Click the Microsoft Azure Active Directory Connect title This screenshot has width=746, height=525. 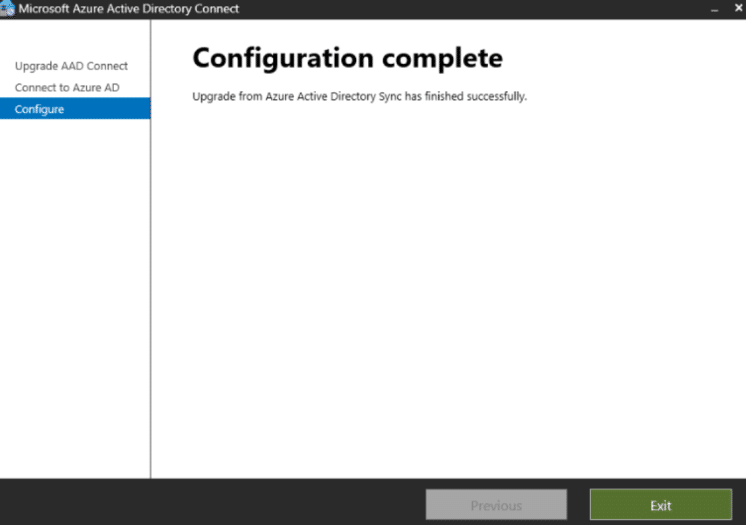tap(129, 9)
